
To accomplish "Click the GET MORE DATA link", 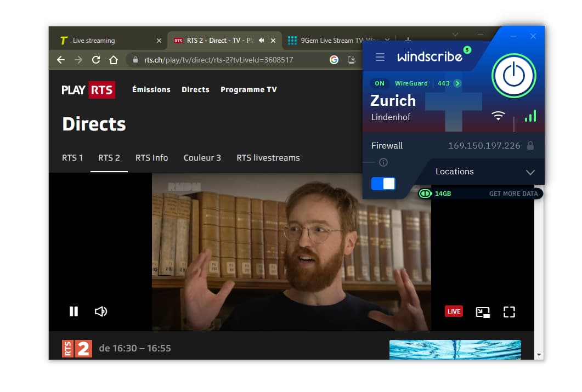I will 513,194.
